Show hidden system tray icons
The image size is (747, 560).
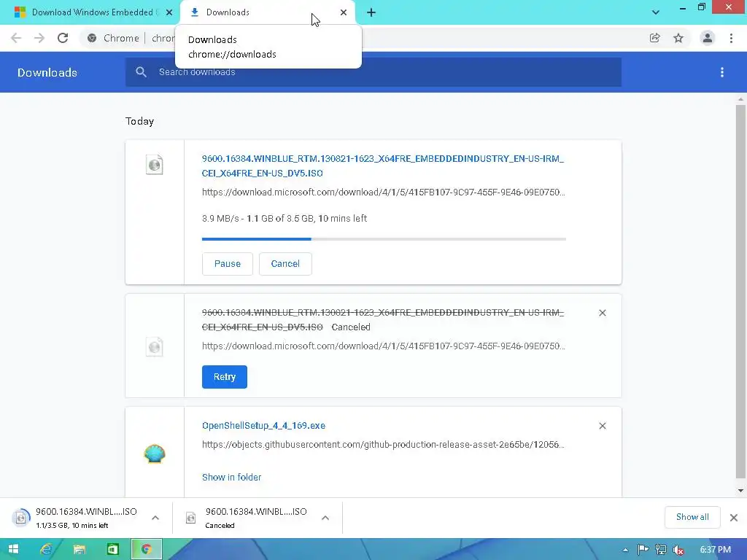[x=625, y=550]
